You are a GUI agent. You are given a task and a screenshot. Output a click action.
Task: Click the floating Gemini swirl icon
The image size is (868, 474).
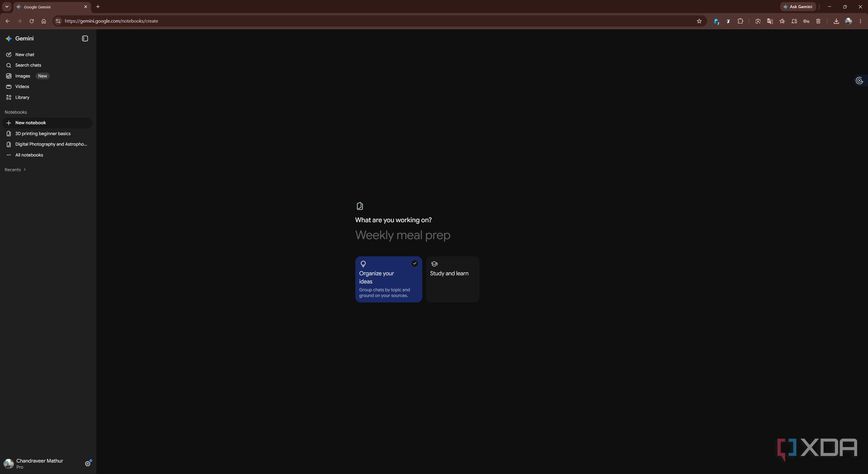(859, 81)
